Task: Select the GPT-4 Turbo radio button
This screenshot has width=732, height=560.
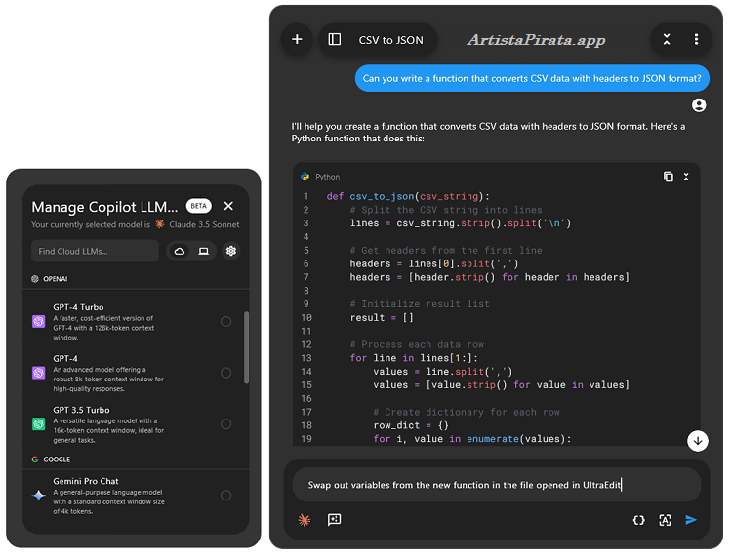Action: coord(226,321)
